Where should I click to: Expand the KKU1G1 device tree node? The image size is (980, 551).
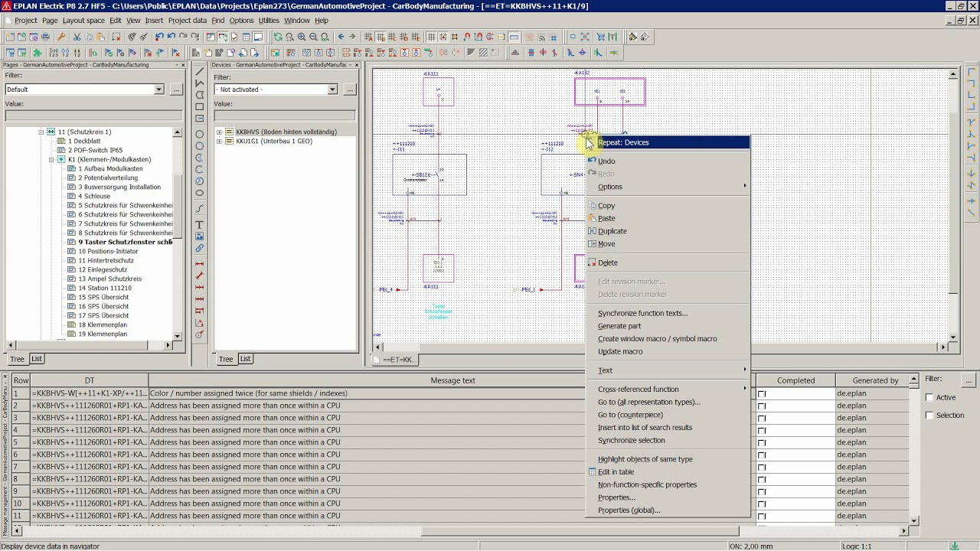tap(219, 141)
